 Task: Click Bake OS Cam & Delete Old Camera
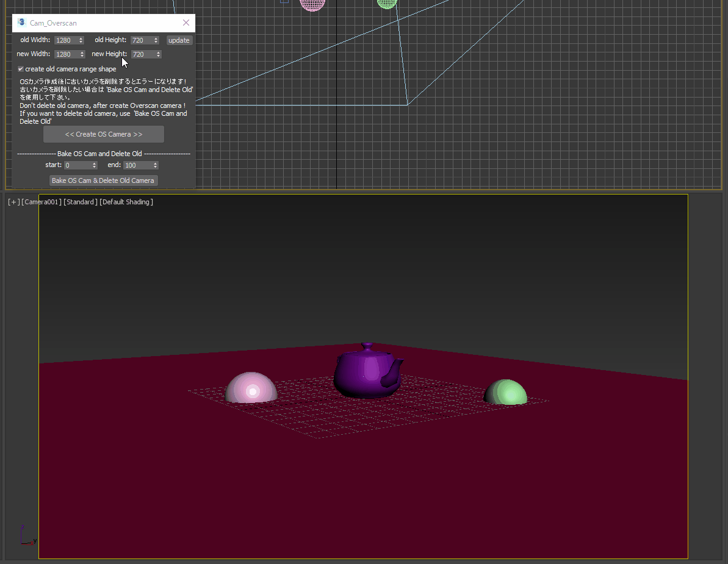[103, 180]
